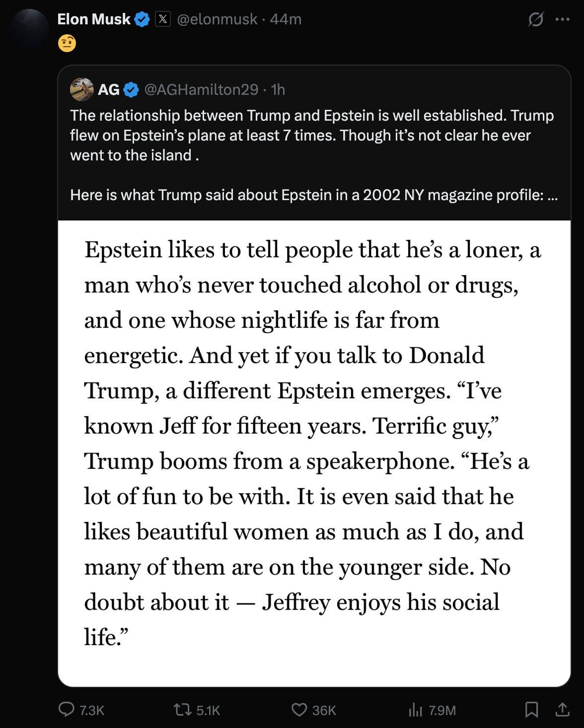Like the post with the heart icon
This screenshot has width=584, height=728.
[x=299, y=710]
